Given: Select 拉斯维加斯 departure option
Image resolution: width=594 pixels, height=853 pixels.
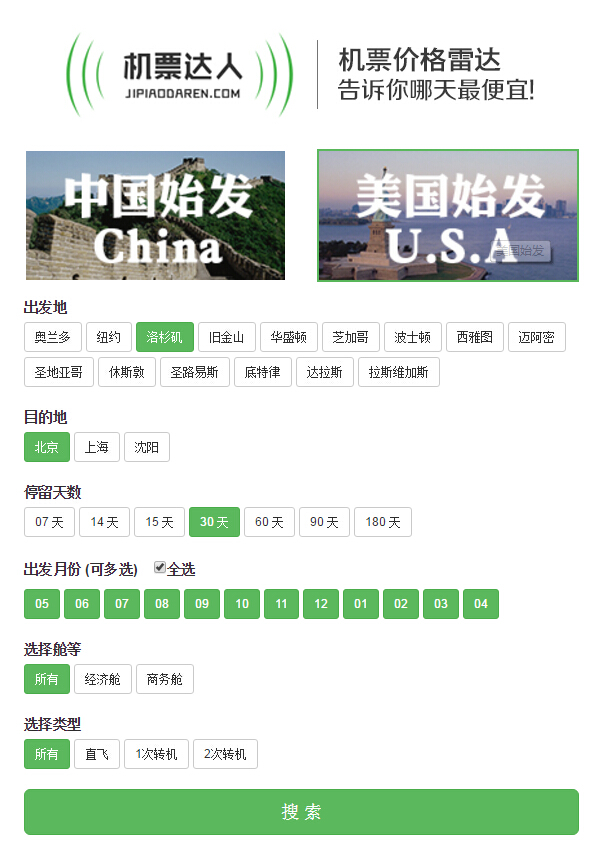Looking at the screenshot, I should 399,372.
